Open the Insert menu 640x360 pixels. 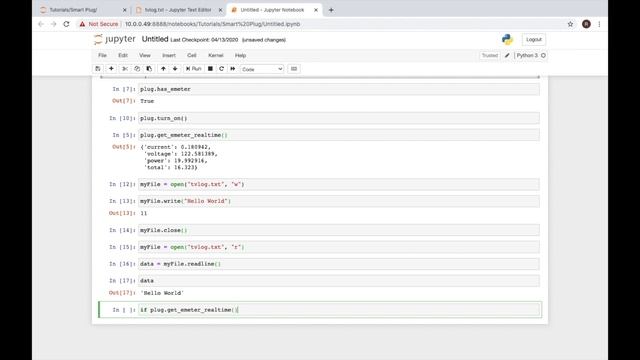tap(169, 56)
